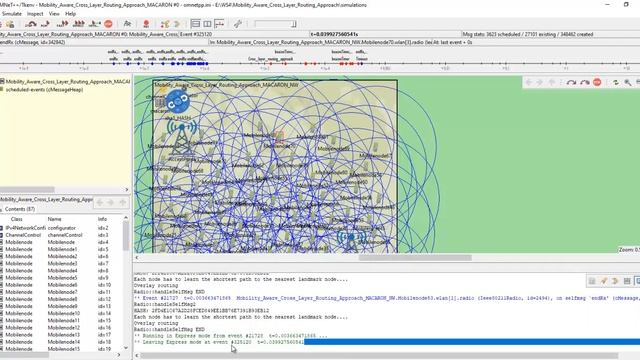This screenshot has width=640, height=360.
Task: Click the network view Back arrow
Action: (x=529, y=82)
